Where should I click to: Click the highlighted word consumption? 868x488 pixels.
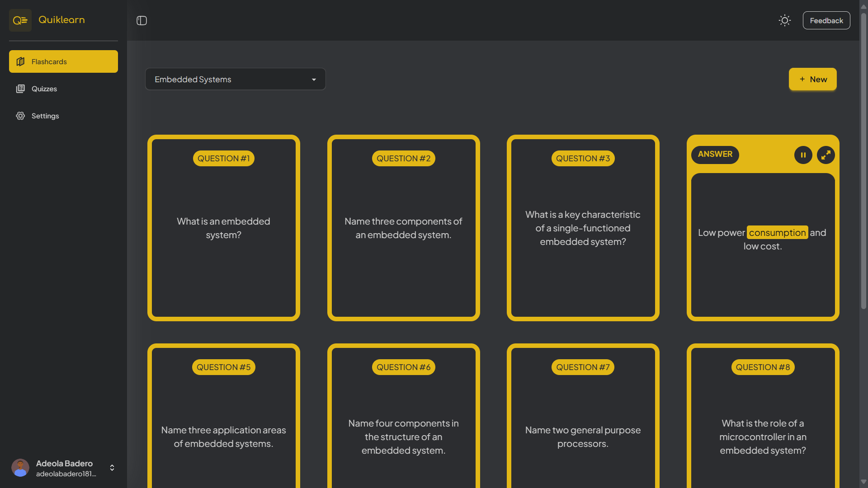[x=777, y=233]
